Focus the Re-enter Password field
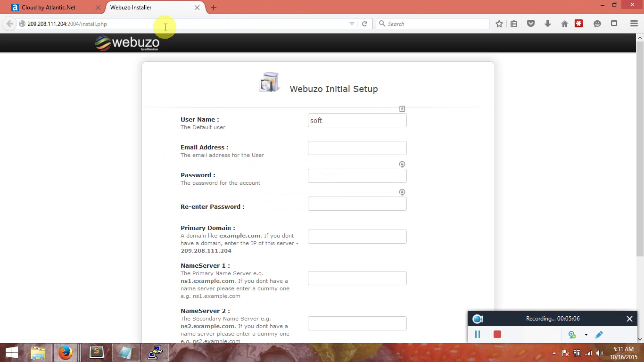 click(x=357, y=204)
